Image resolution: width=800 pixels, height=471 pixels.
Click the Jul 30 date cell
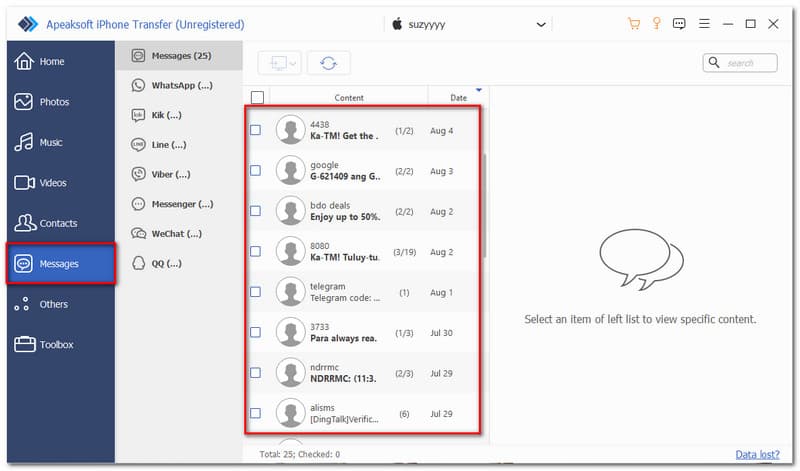pos(441,333)
